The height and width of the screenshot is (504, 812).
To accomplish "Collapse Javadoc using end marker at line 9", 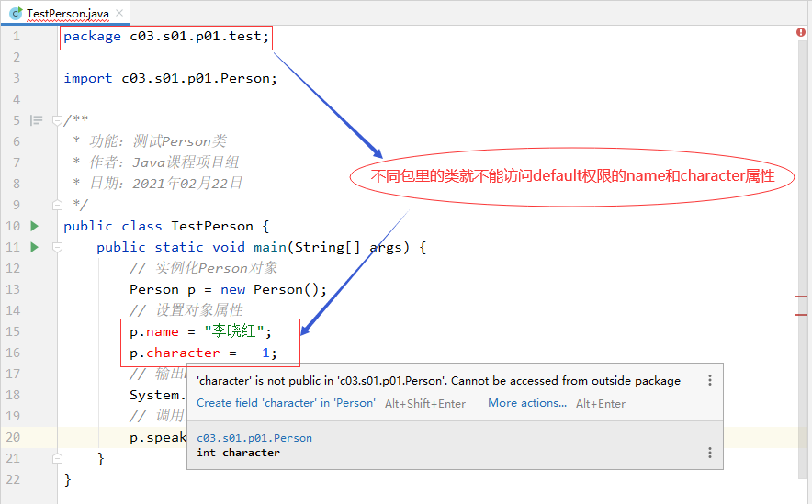I will click(x=58, y=205).
